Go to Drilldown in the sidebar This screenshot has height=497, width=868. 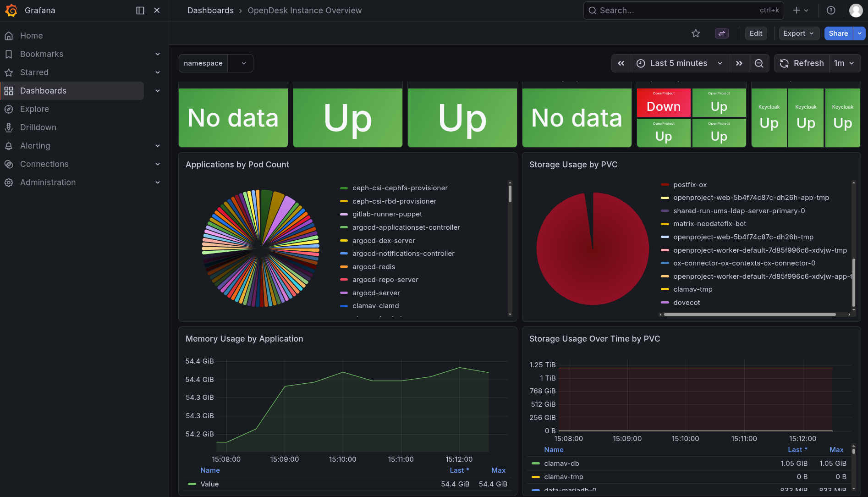click(x=38, y=127)
